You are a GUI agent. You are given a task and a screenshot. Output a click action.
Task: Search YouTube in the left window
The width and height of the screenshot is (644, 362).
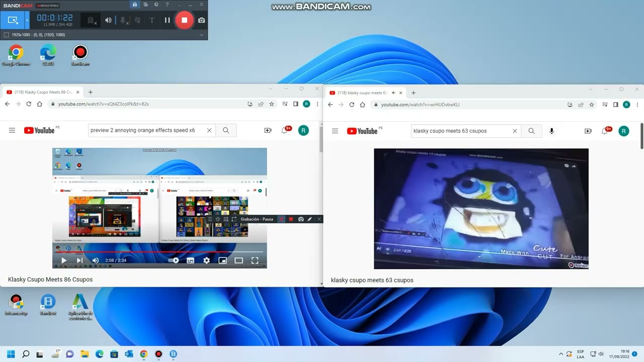click(226, 130)
